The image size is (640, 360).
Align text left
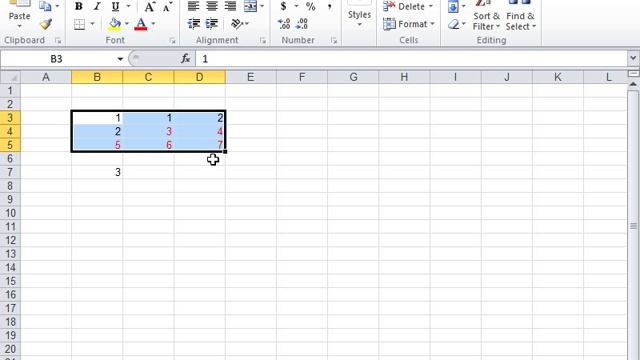tap(193, 6)
